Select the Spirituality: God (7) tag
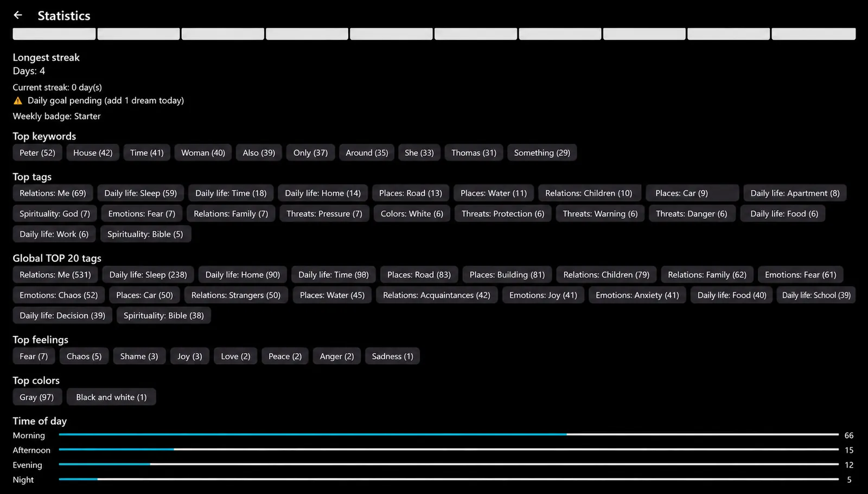This screenshot has width=868, height=494. tap(55, 214)
